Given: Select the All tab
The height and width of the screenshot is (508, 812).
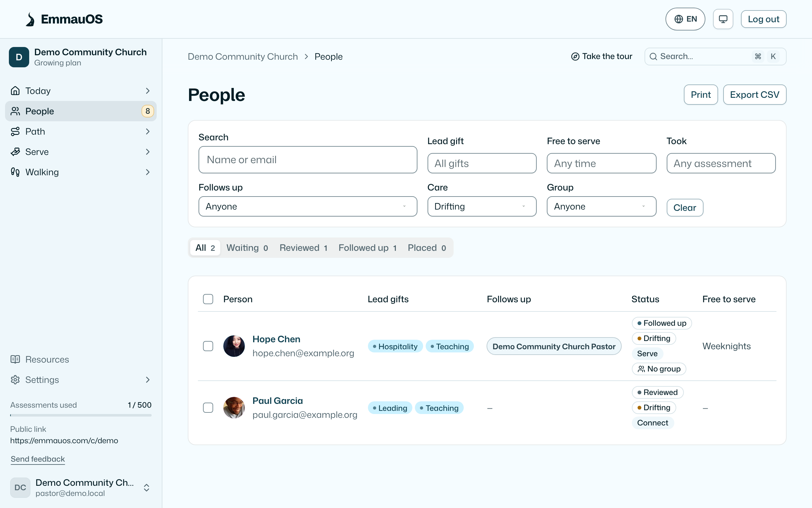Looking at the screenshot, I should click(x=205, y=248).
